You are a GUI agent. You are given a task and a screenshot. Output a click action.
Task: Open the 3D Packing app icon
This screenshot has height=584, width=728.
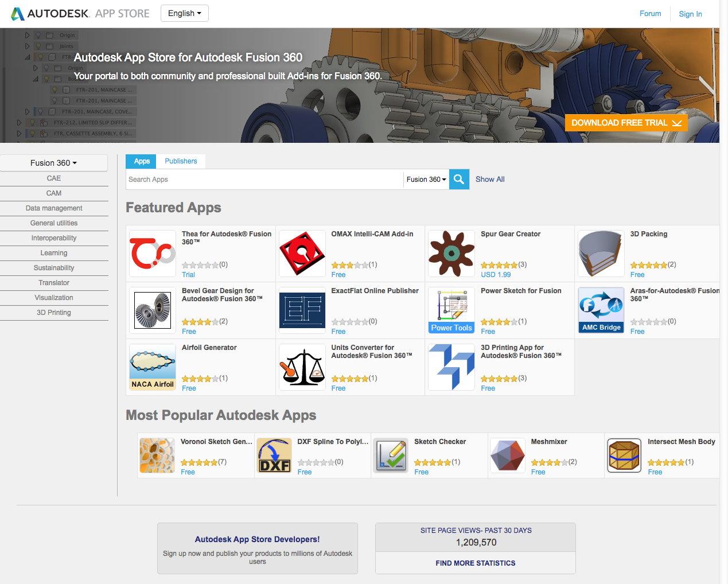[x=601, y=254]
